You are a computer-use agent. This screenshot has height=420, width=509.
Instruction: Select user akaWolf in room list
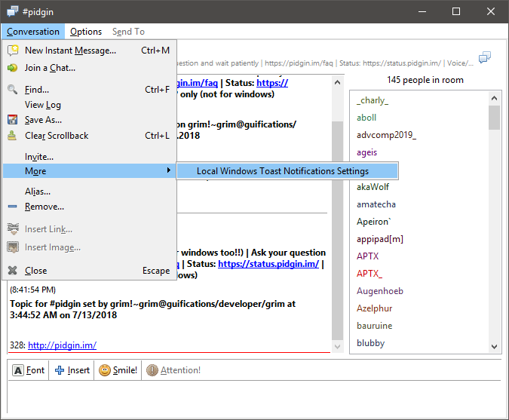point(373,187)
